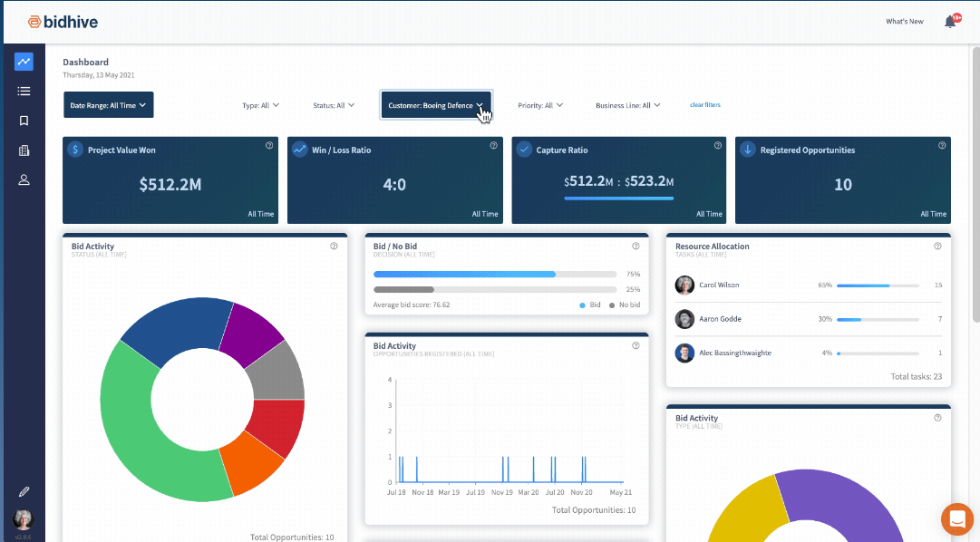This screenshot has height=542, width=980.
Task: Open the bookmarks icon in the sidebar
Action: point(24,120)
